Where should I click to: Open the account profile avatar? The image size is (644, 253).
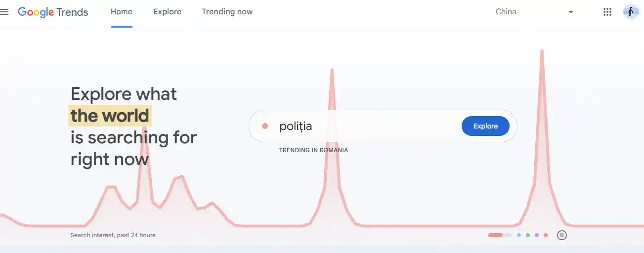[631, 12]
